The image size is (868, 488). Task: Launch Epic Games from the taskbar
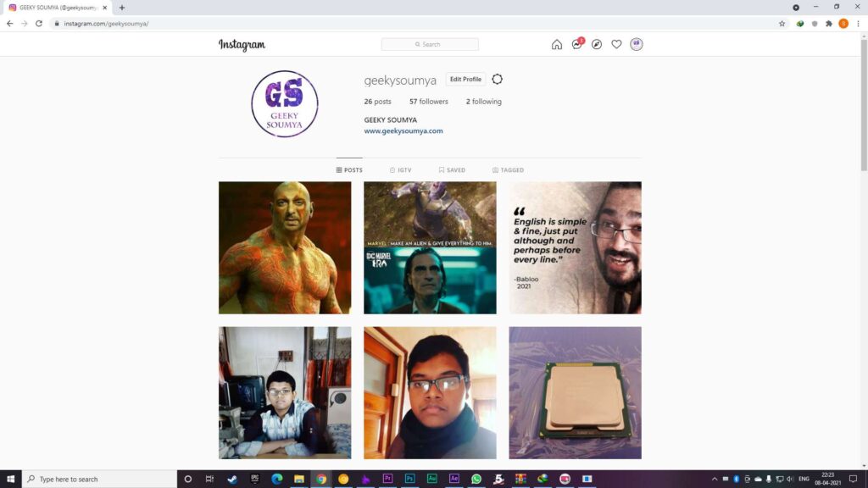coord(254,479)
